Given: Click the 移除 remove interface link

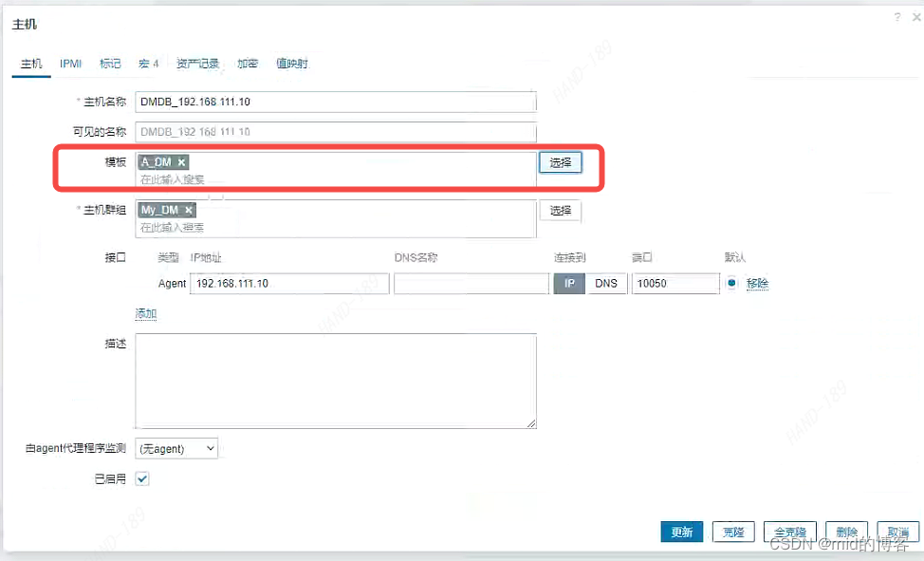Looking at the screenshot, I should click(757, 283).
